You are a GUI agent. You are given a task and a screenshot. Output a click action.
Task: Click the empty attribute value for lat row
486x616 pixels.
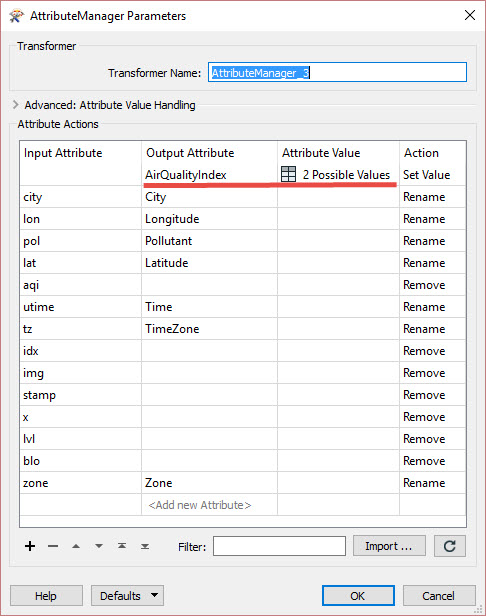point(338,262)
